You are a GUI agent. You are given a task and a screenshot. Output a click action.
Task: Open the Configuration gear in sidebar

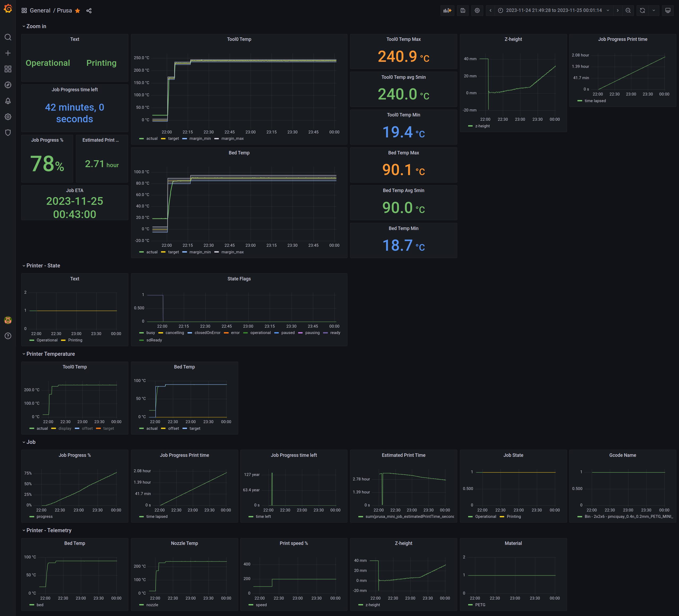pyautogui.click(x=8, y=116)
